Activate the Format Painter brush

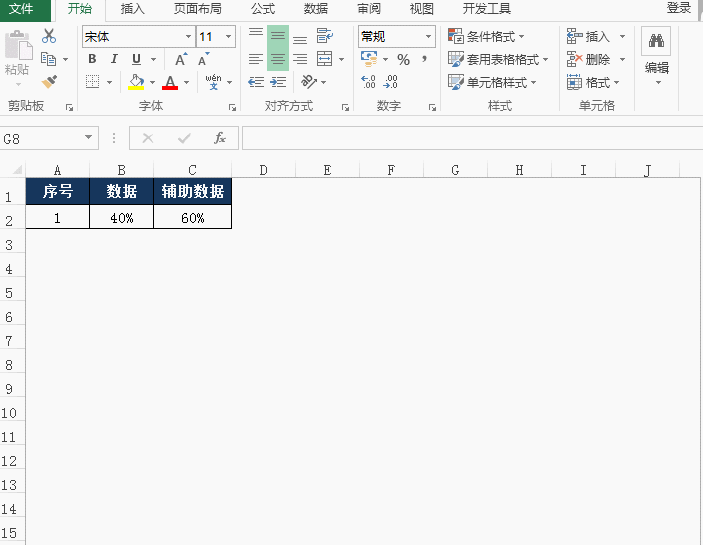tap(49, 82)
